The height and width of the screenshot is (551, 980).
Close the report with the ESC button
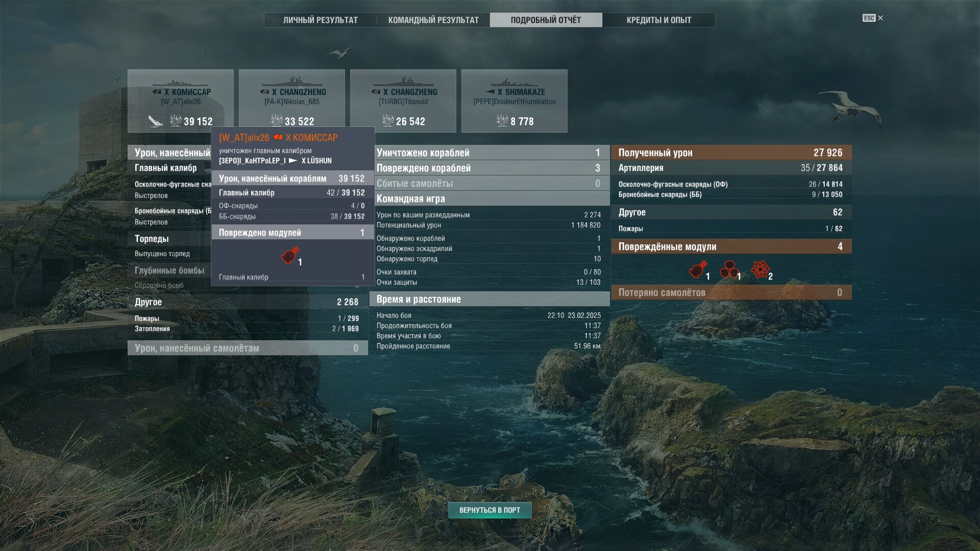873,18
